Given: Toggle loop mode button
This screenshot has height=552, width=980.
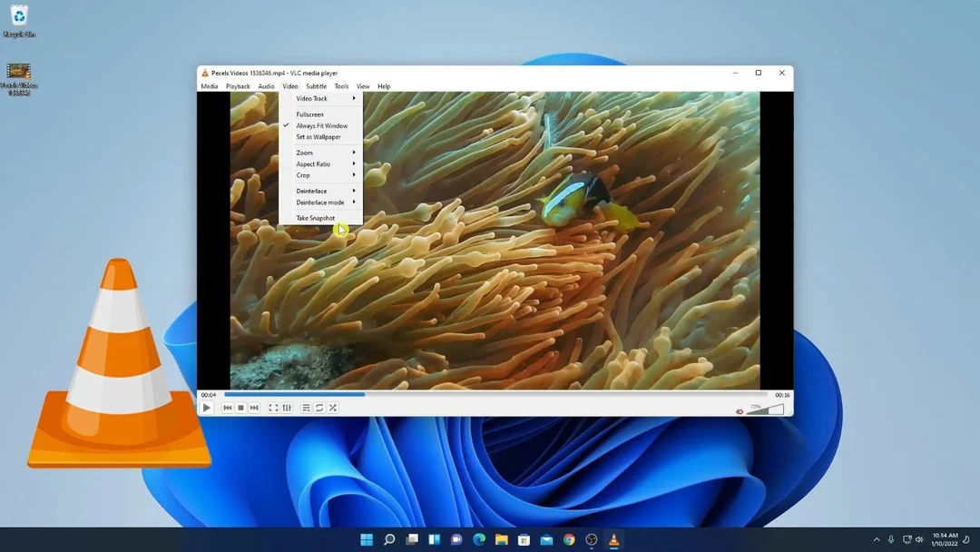Looking at the screenshot, I should 319,408.
